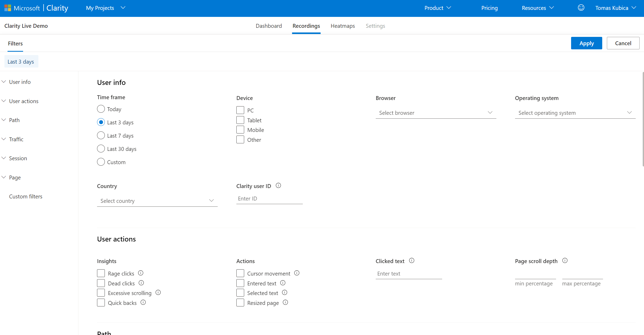This screenshot has height=335, width=644.
Task: Click the Clicked text input field
Action: pyautogui.click(x=409, y=273)
